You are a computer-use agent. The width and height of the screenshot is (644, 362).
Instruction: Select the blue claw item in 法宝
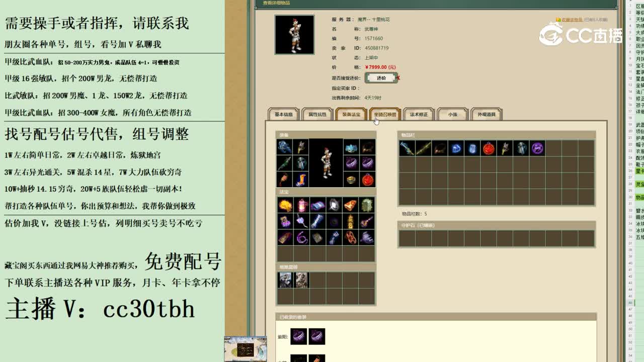334,237
